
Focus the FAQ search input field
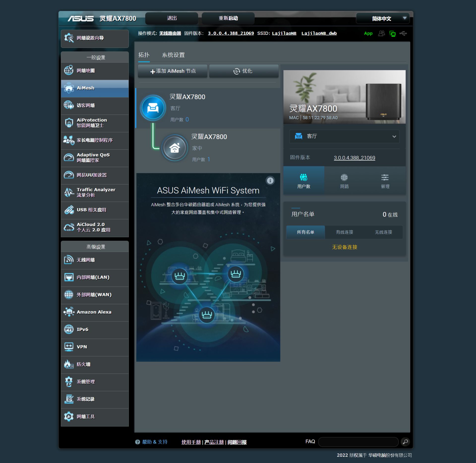tap(358, 442)
